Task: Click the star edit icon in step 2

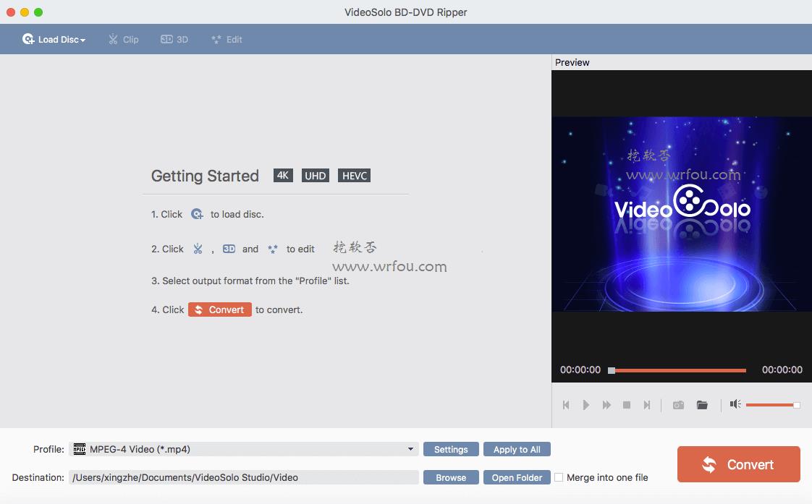Action: (x=273, y=249)
